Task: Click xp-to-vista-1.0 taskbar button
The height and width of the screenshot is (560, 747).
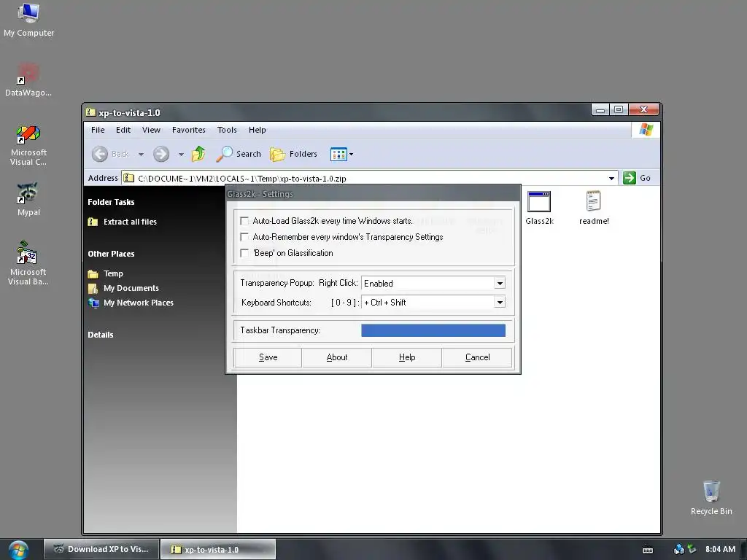Action: pyautogui.click(x=218, y=550)
